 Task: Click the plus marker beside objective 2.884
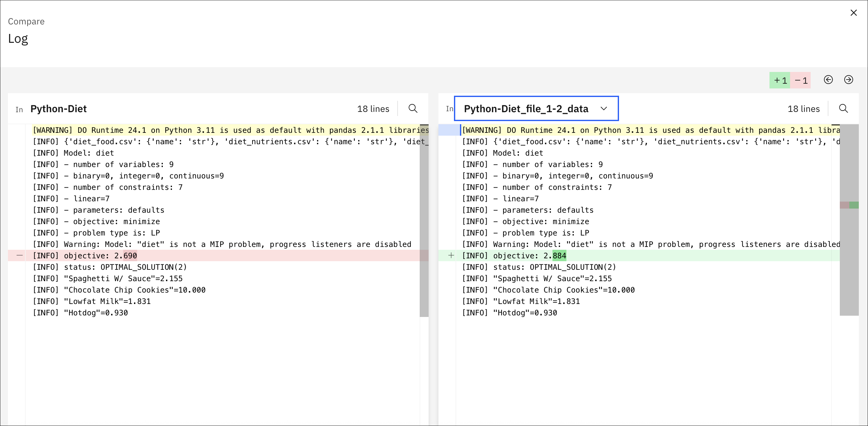tap(451, 255)
